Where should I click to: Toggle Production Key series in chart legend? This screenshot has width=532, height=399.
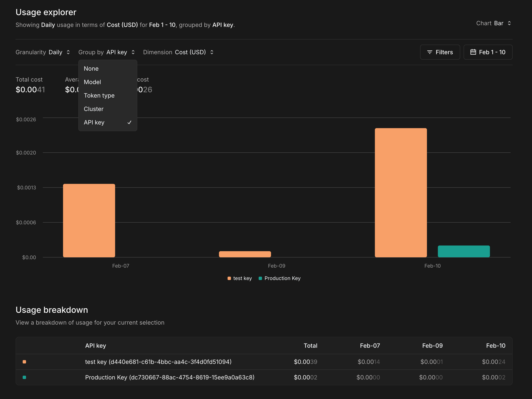pos(282,278)
